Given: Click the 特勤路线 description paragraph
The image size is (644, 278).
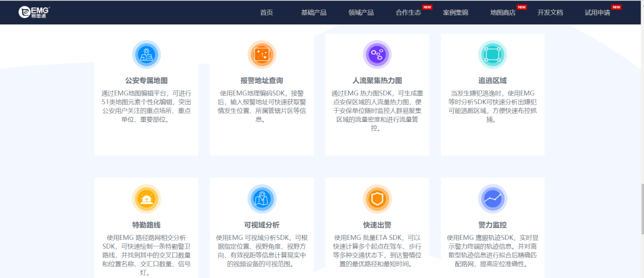Looking at the screenshot, I should click(x=146, y=255).
